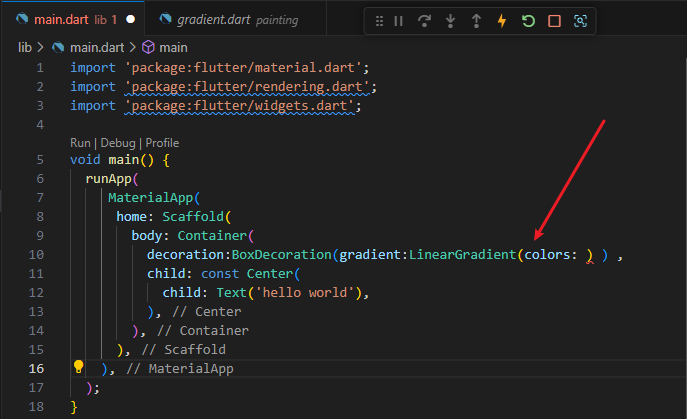The image size is (687, 419).
Task: Click the Step Into debug icon
Action: point(450,21)
